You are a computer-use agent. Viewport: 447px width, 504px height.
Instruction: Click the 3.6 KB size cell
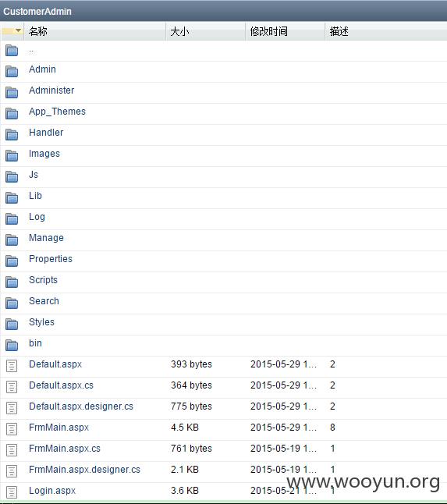(x=185, y=491)
